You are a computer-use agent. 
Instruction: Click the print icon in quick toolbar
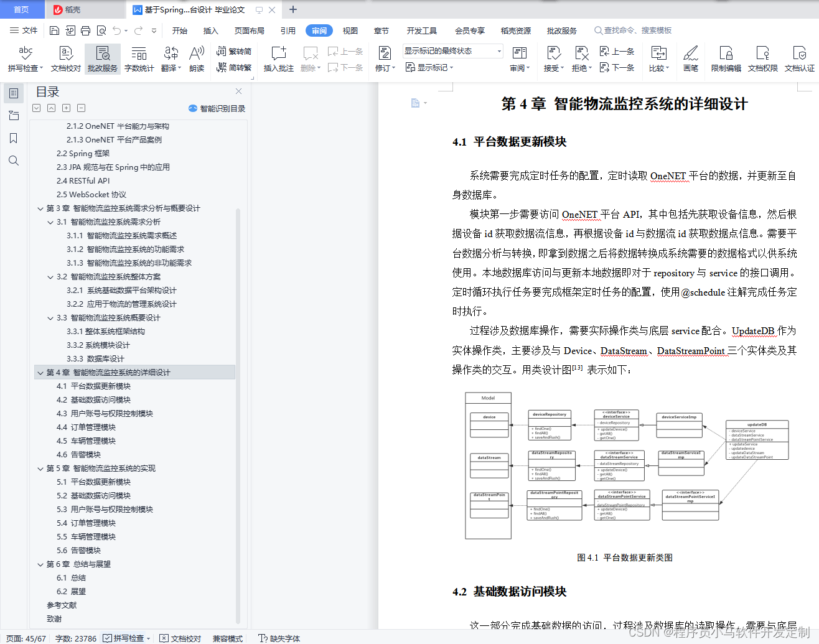[x=85, y=30]
